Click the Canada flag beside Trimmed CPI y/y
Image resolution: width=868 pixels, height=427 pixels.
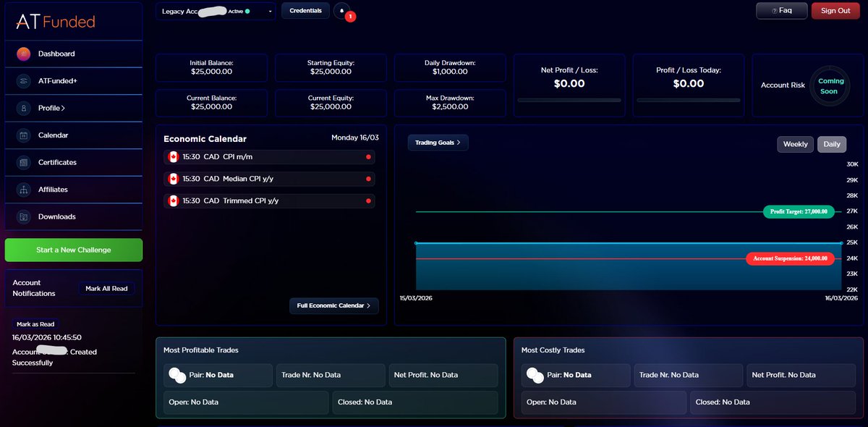(x=173, y=200)
